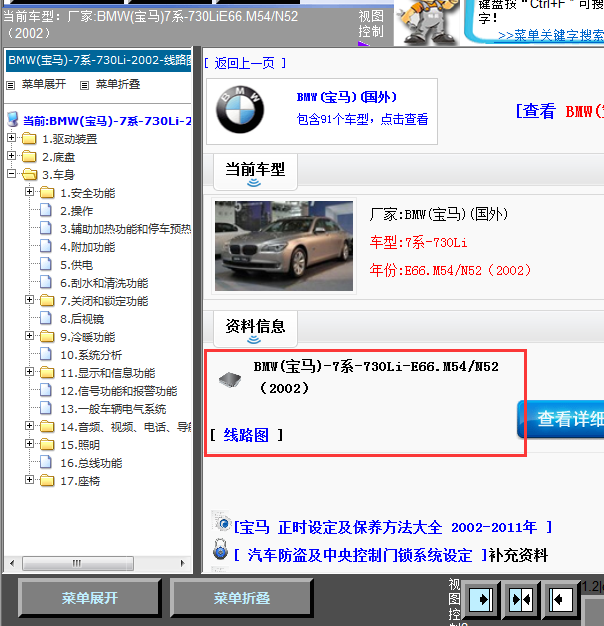The image size is (604, 626).
Task: Click folder icon of 9.冷暖功能
Action: point(47,337)
